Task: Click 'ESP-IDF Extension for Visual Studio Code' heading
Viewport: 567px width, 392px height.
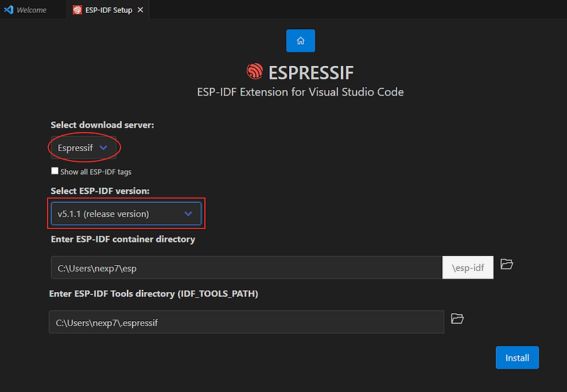Action: 300,92
